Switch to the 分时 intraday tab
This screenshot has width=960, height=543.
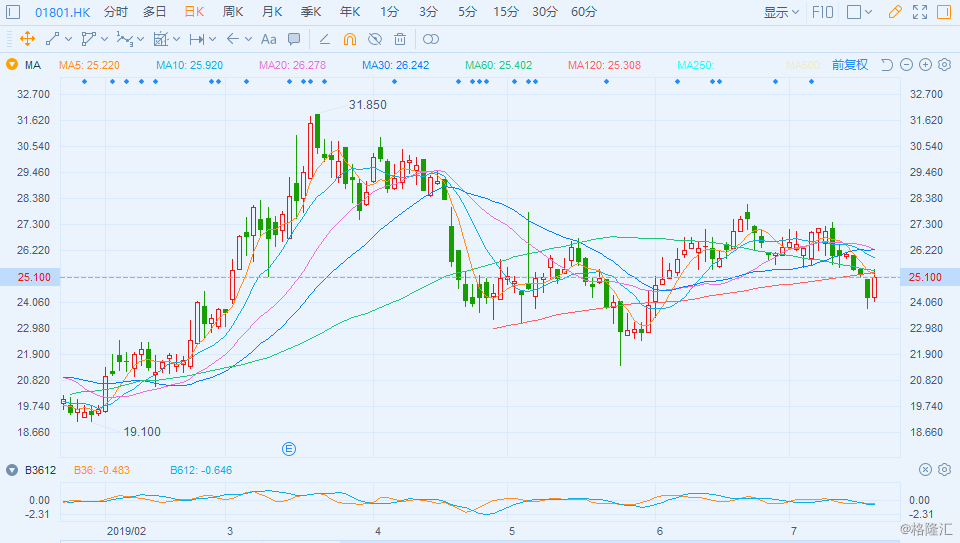pos(116,12)
